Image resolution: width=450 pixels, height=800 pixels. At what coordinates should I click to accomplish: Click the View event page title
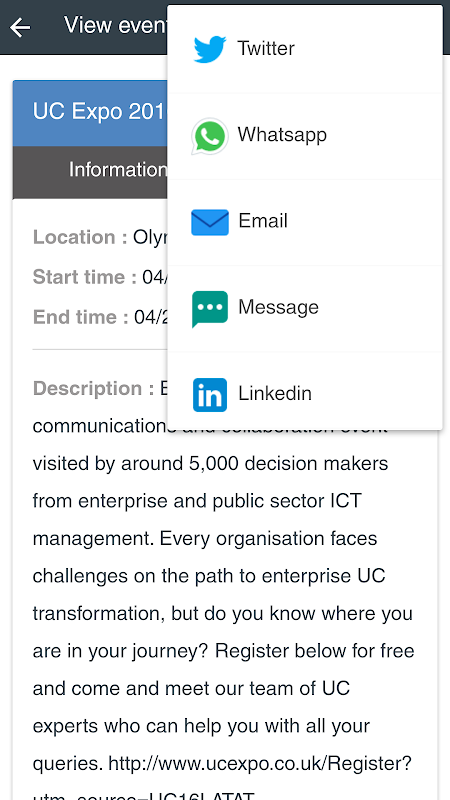pos(115,25)
